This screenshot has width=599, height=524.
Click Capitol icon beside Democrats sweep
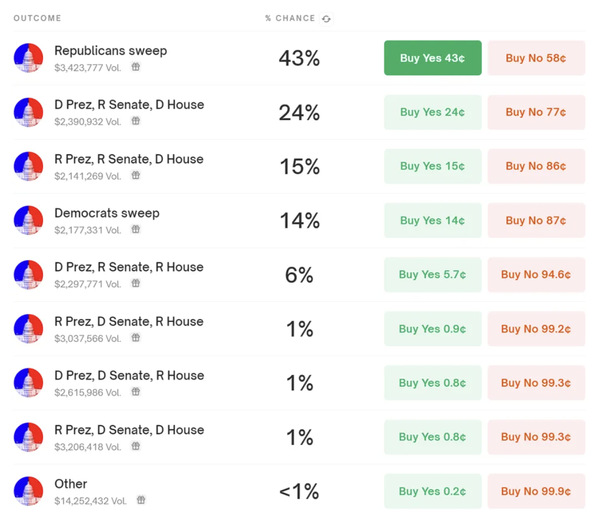[x=28, y=220]
